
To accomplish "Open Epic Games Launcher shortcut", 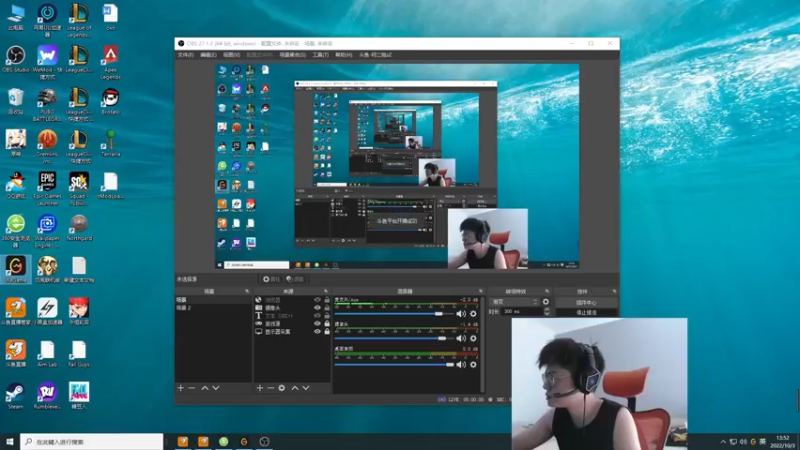I will 47,188.
